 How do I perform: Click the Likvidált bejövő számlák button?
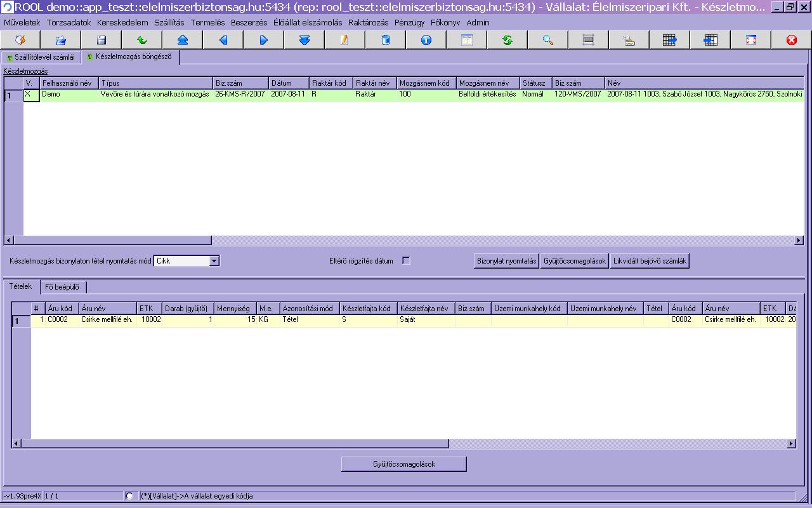tap(649, 261)
